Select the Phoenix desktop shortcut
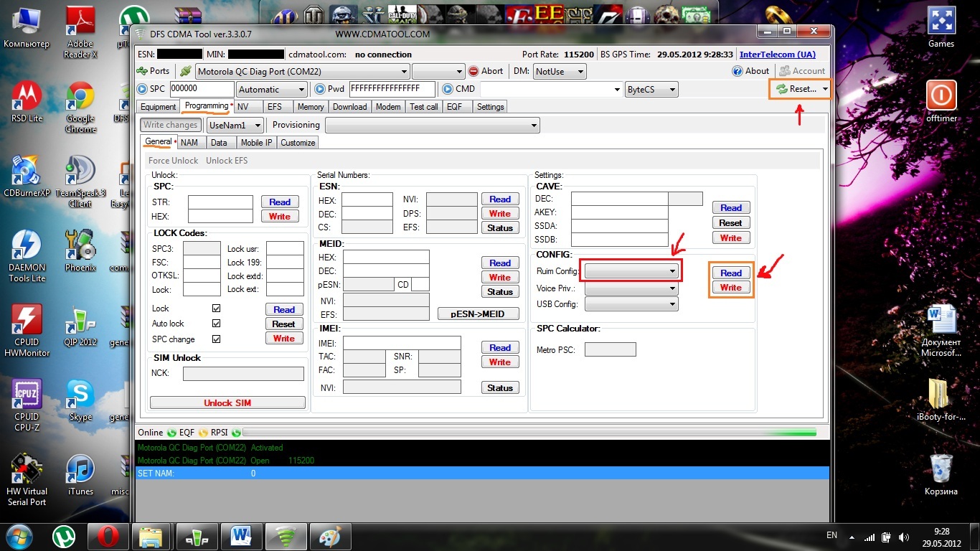The width and height of the screenshot is (980, 551). tap(80, 252)
